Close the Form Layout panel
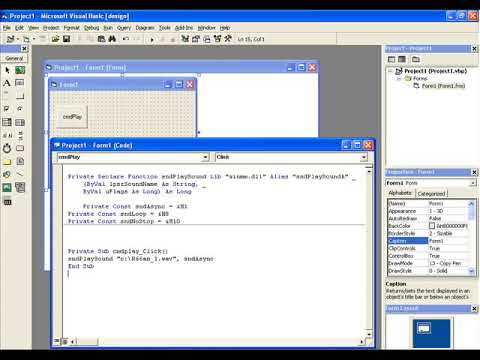 (x=474, y=309)
